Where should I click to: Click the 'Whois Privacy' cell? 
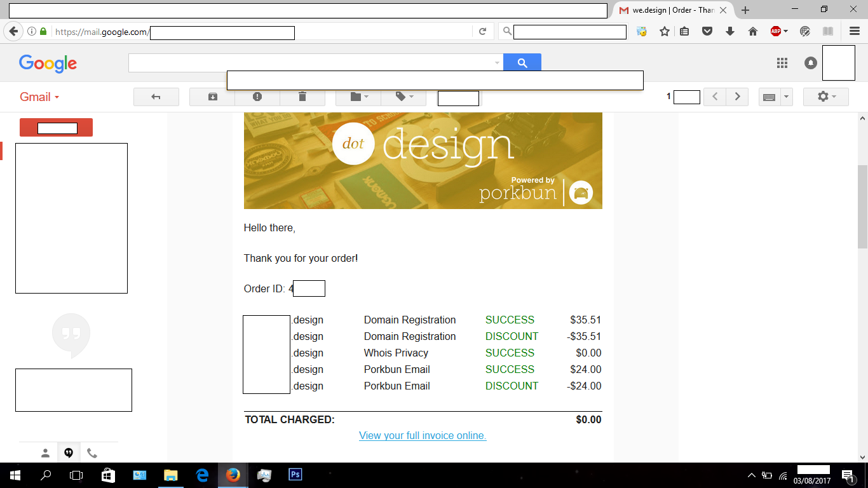click(x=396, y=353)
